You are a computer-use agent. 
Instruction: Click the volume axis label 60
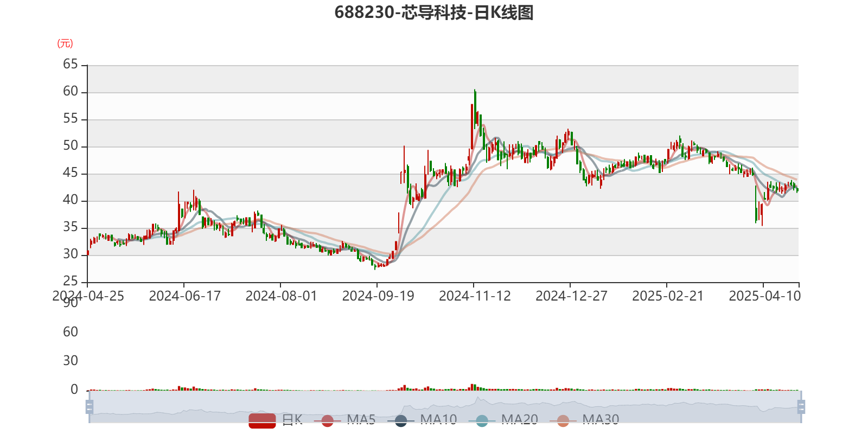(x=71, y=332)
